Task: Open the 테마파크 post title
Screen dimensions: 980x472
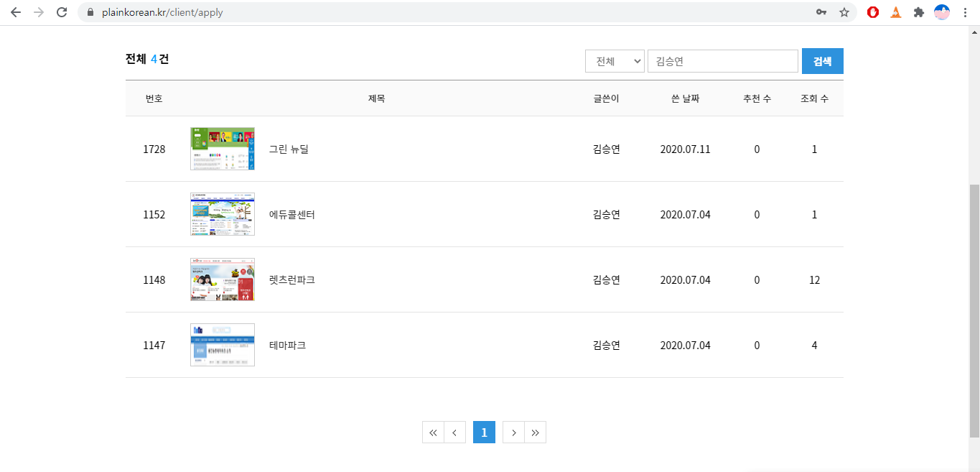Action: (287, 346)
